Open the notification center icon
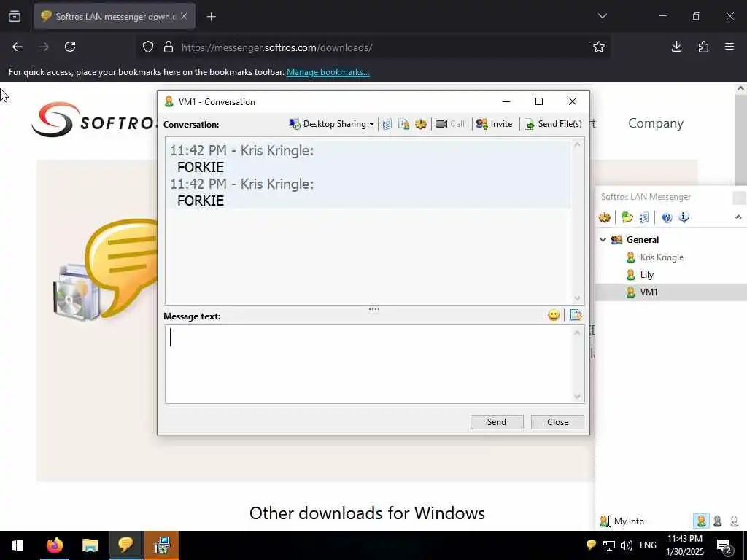This screenshot has height=560, width=747. point(724,545)
